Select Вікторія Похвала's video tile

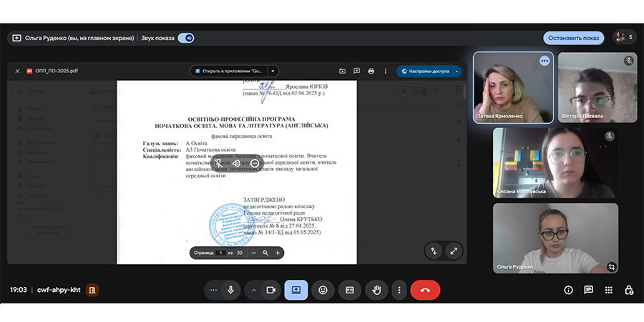pyautogui.click(x=597, y=87)
